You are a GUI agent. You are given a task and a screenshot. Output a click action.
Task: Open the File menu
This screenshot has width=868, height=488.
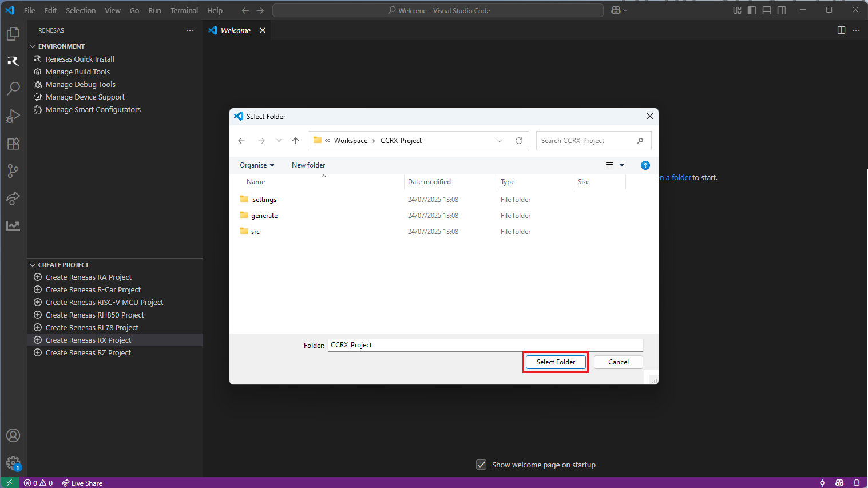point(30,10)
